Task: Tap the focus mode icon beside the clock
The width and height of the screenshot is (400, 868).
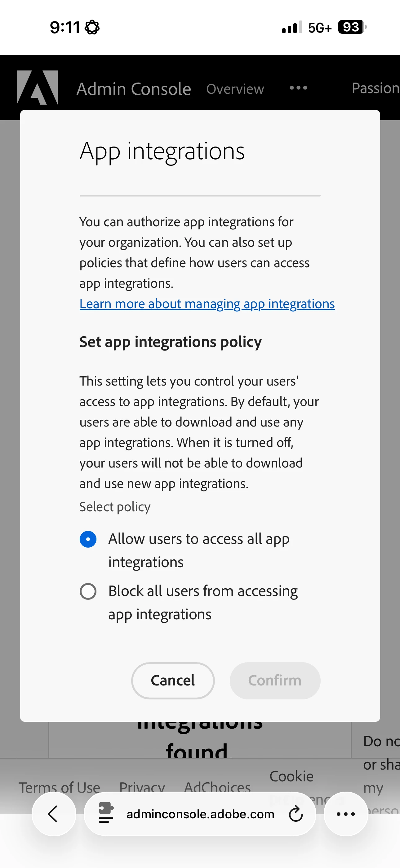Action: (92, 27)
